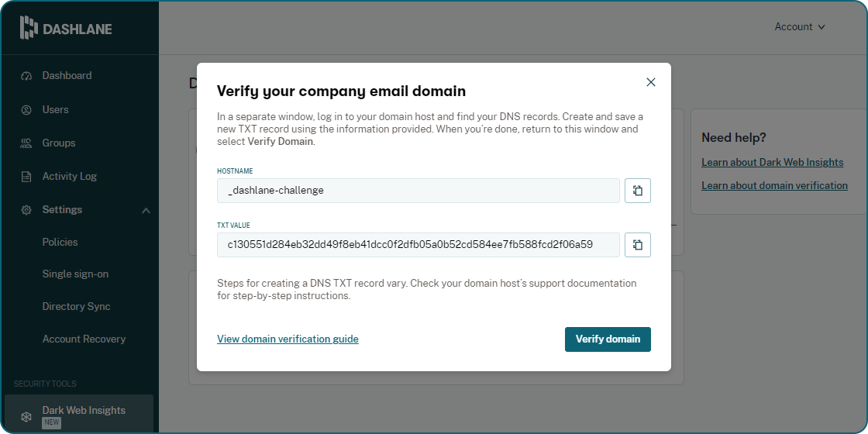Follow Learn about Dark Web Insights link
Screen dimensions: 868x434
(x=772, y=163)
